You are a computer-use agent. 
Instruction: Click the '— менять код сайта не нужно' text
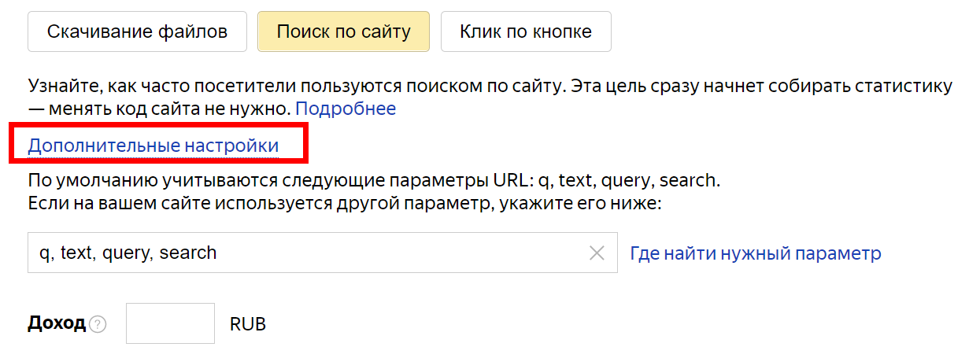click(159, 109)
